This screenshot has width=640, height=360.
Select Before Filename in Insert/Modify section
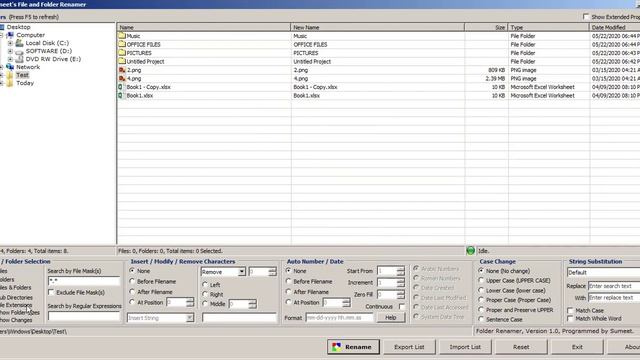pyautogui.click(x=132, y=281)
